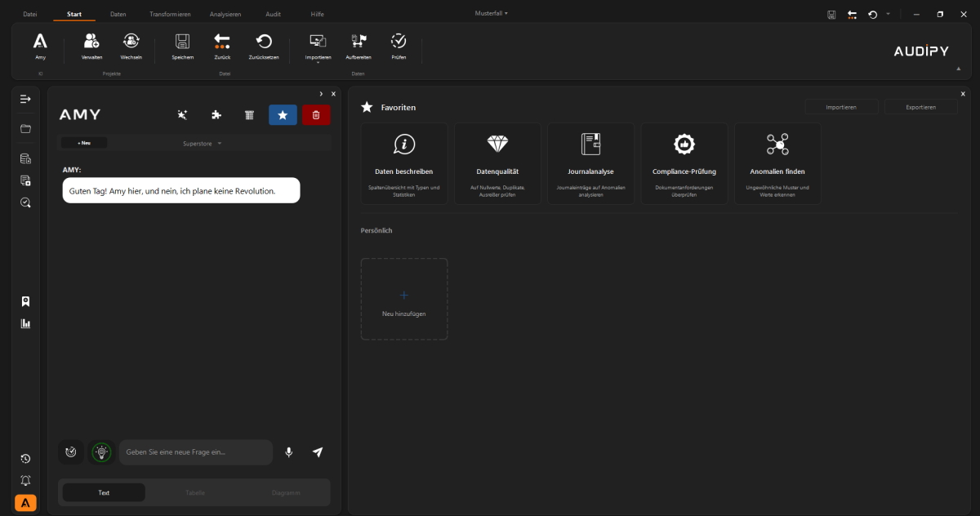This screenshot has width=980, height=516.
Task: Click the microphone voice input icon
Action: pyautogui.click(x=288, y=452)
